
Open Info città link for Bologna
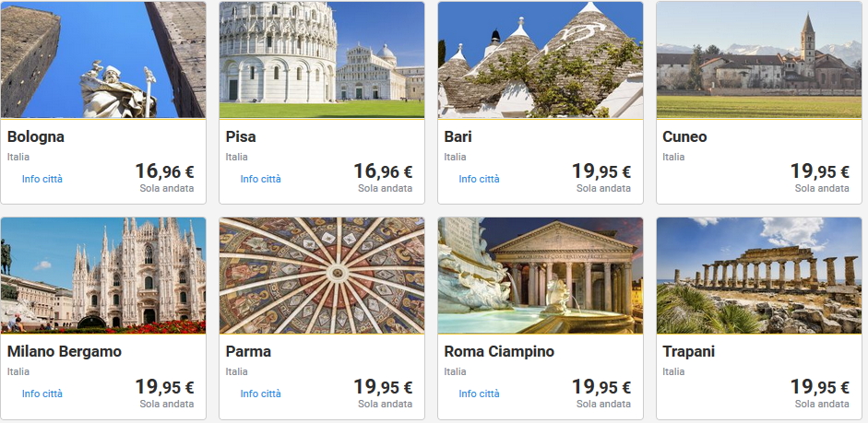pos(42,179)
